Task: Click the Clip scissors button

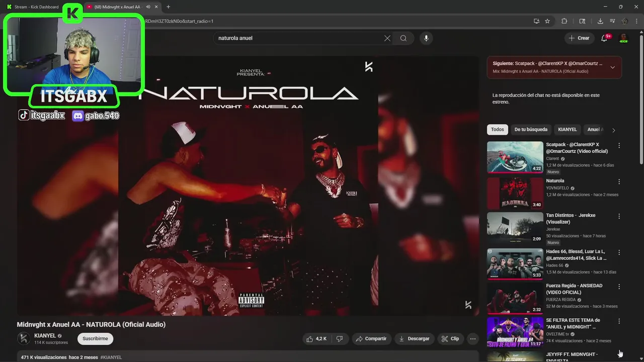Action: [450, 339]
